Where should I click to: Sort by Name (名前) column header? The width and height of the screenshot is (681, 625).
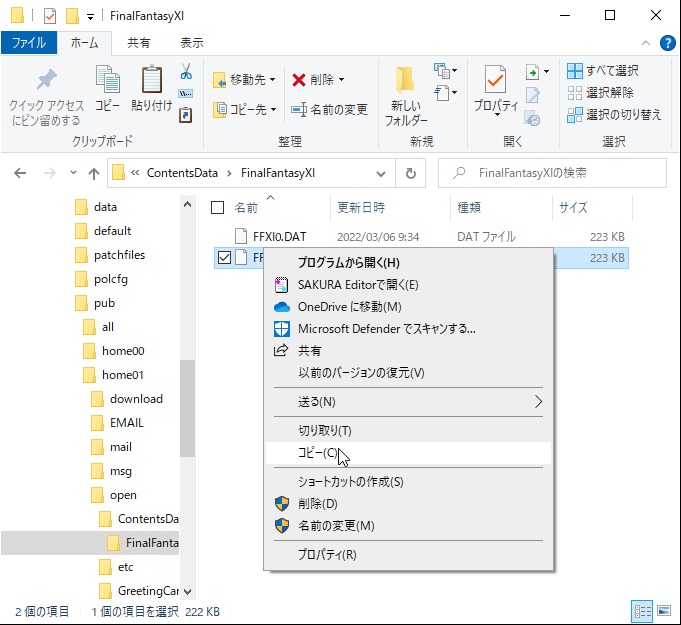click(246, 208)
